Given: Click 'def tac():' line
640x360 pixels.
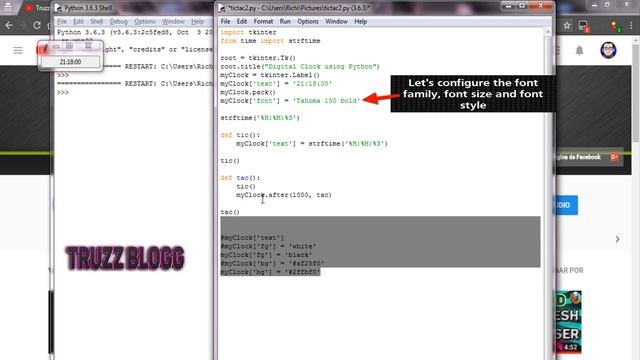Looking at the screenshot, I should pyautogui.click(x=240, y=178).
